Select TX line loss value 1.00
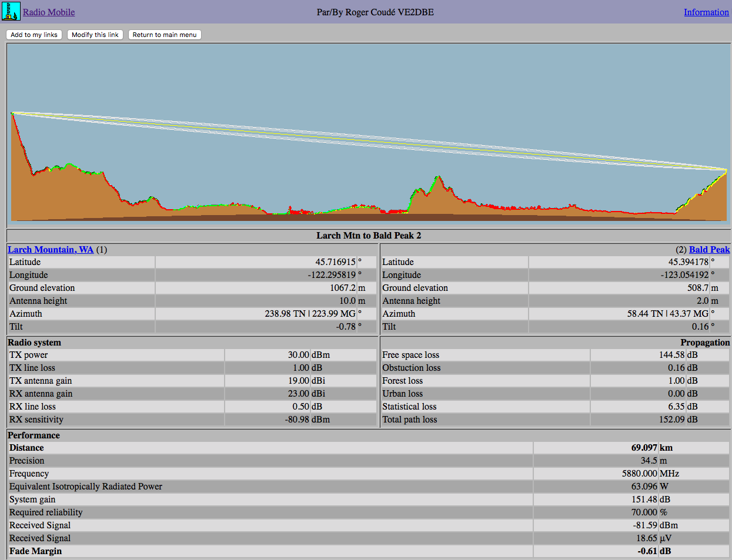Image resolution: width=732 pixels, height=560 pixels. 301,368
